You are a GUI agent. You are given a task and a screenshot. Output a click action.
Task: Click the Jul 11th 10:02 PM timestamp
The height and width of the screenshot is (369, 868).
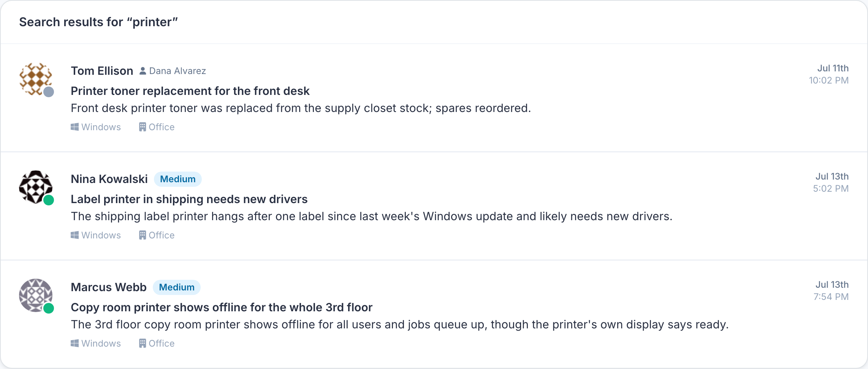point(828,74)
